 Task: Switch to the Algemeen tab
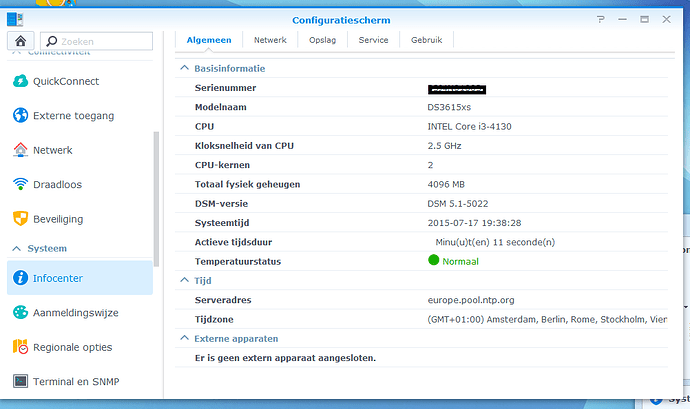(209, 40)
